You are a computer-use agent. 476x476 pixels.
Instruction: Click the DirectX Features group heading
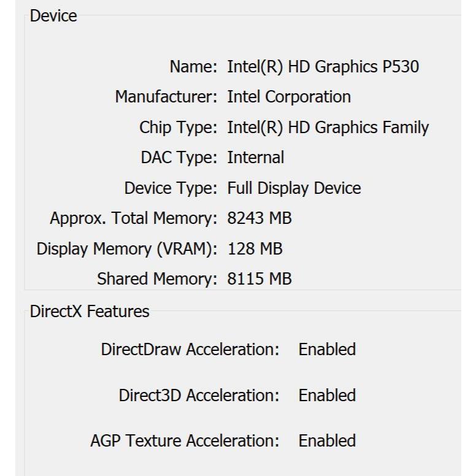pyautogui.click(x=90, y=312)
